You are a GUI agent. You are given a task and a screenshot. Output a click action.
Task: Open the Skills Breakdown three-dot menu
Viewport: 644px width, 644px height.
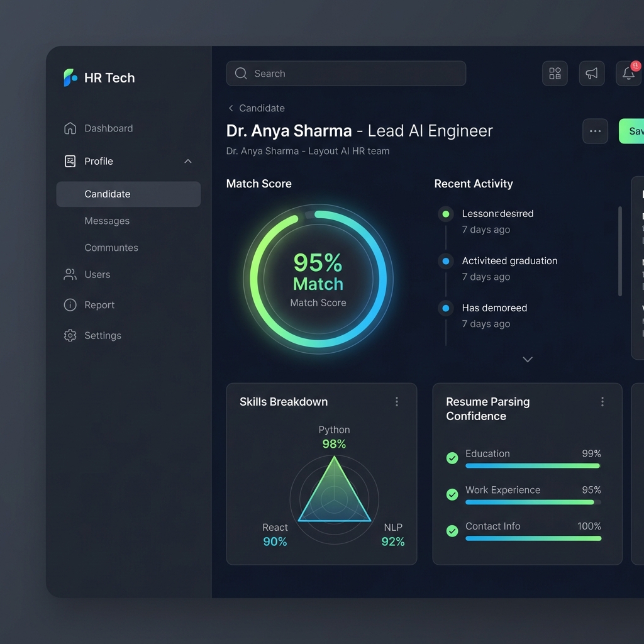click(x=397, y=402)
